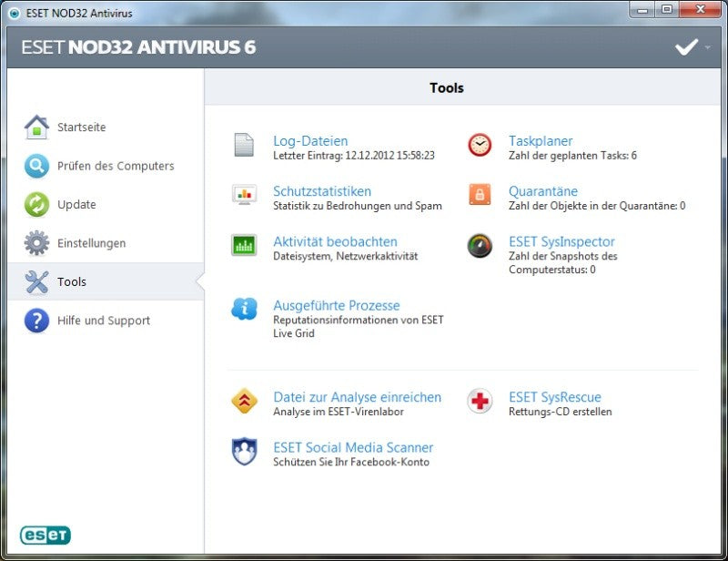Minimize the ESET NOD32 Antivirus window
The image size is (728, 561).
[x=642, y=10]
